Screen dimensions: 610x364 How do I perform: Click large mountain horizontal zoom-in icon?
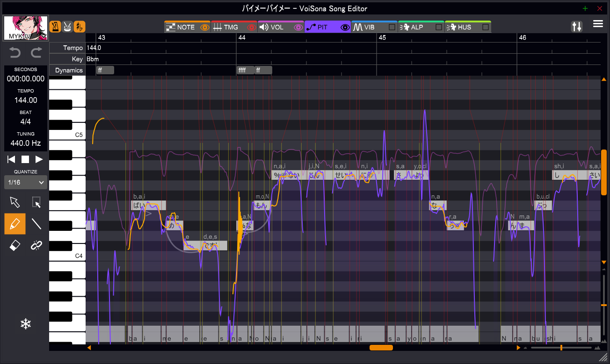(597, 348)
